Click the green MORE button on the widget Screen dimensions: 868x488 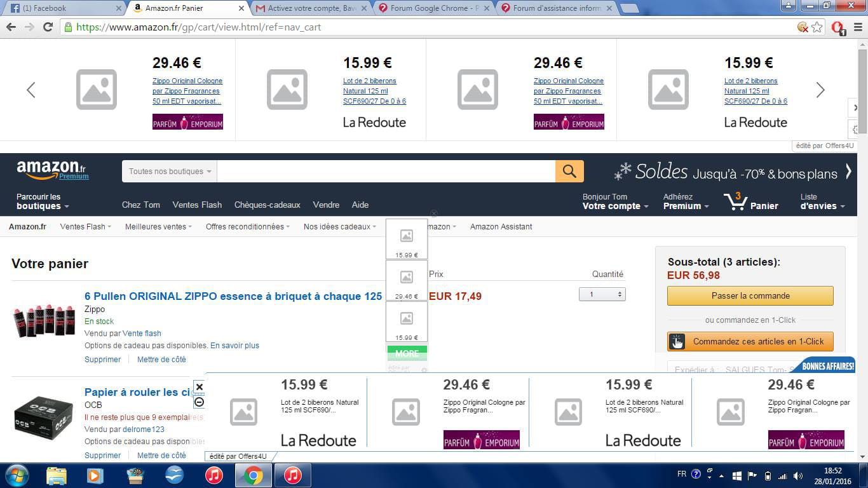point(407,353)
